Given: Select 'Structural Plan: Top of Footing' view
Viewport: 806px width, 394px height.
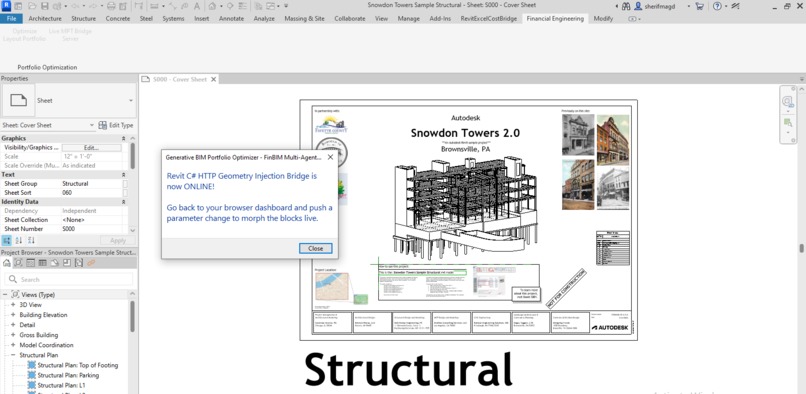Looking at the screenshot, I should [x=77, y=365].
